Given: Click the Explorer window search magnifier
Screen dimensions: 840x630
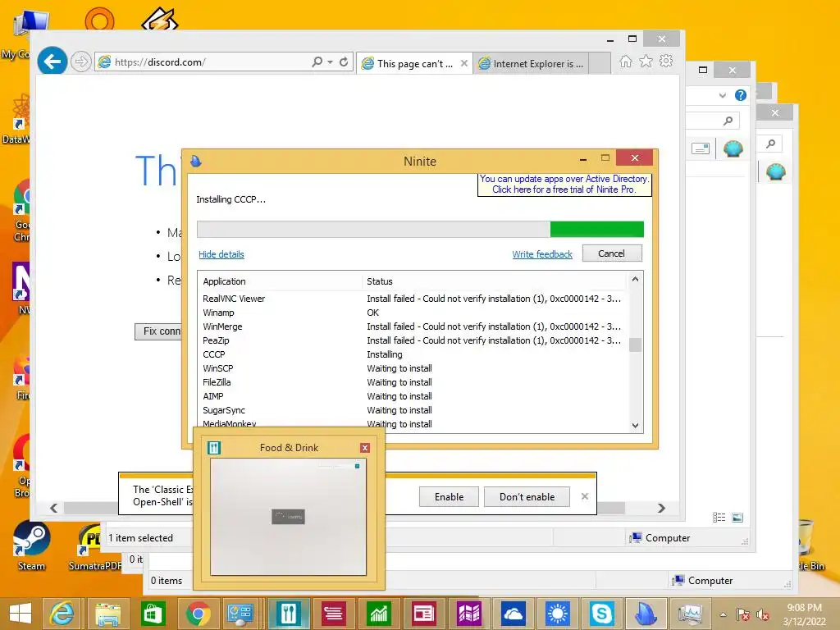Looking at the screenshot, I should point(728,121).
